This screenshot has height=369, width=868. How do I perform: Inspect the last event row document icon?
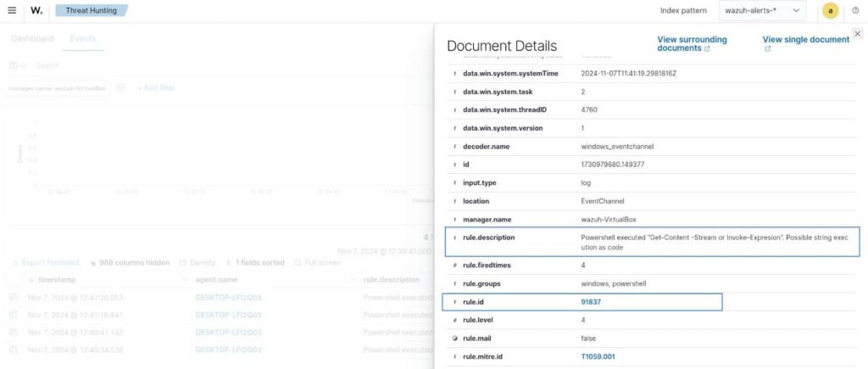point(13,349)
